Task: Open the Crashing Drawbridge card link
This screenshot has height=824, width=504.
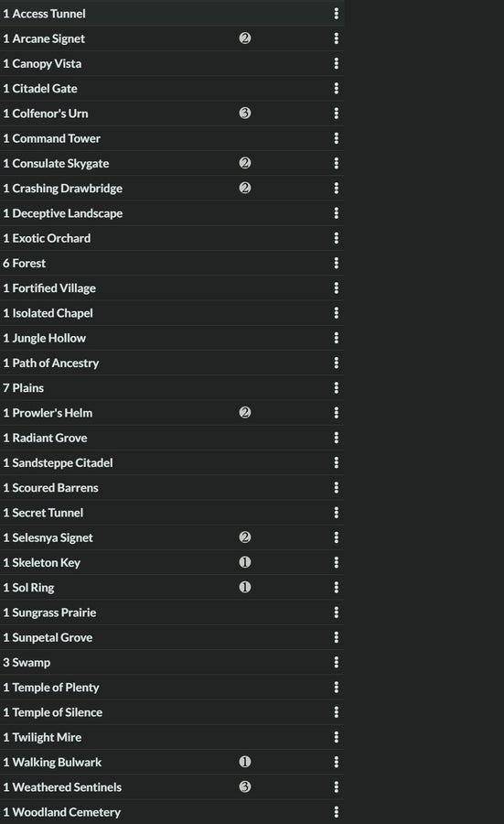Action: point(67,189)
